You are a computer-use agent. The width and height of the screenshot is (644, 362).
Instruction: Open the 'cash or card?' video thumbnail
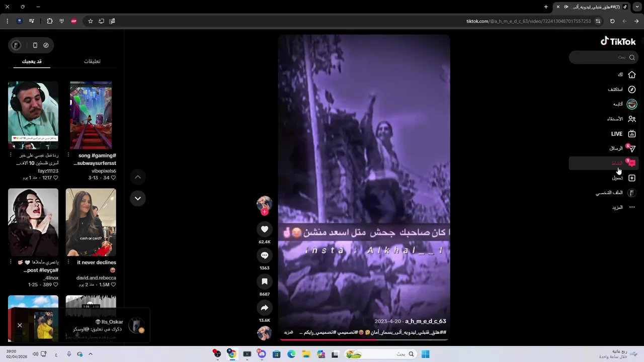[x=91, y=222]
